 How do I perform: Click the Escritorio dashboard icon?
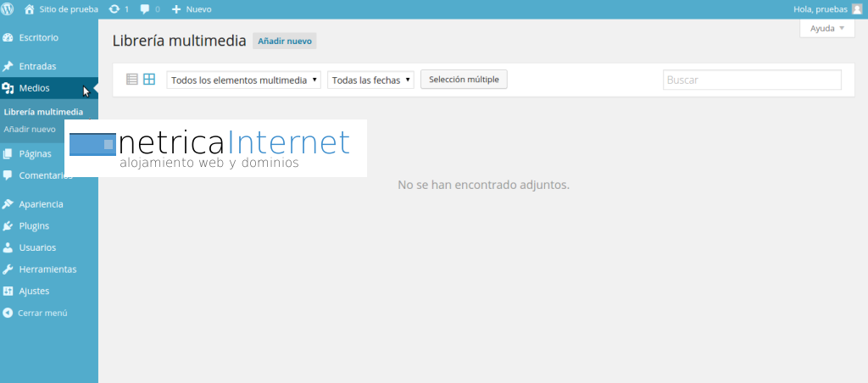click(x=8, y=37)
